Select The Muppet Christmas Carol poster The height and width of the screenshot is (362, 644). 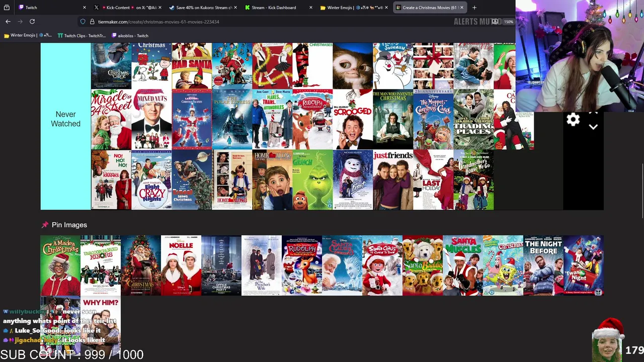tap(433, 119)
